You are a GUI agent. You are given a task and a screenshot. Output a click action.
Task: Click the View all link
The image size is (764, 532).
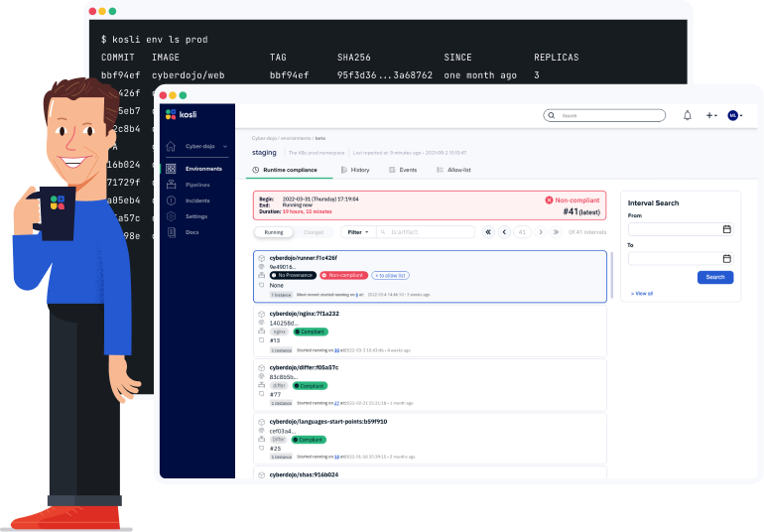pyautogui.click(x=642, y=294)
